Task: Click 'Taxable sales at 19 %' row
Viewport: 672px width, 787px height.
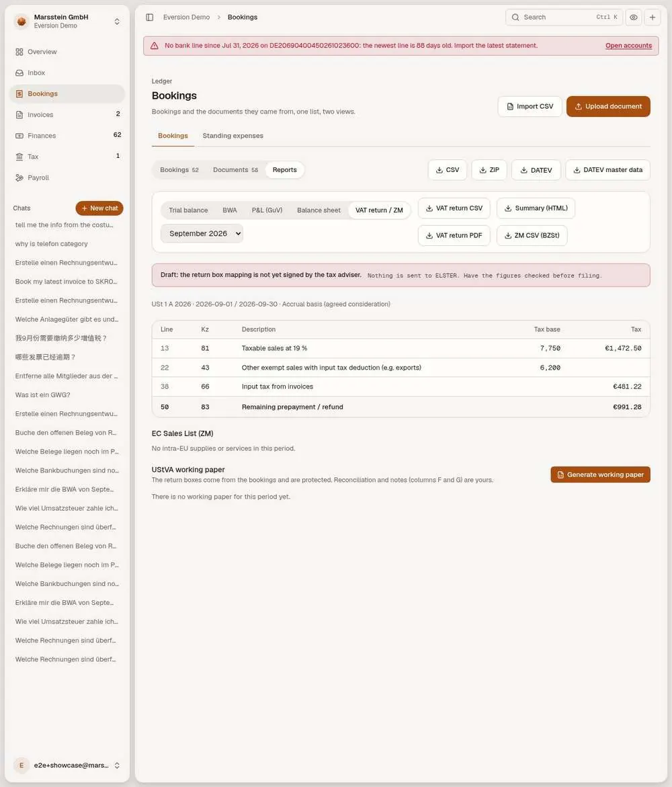Action: point(401,348)
